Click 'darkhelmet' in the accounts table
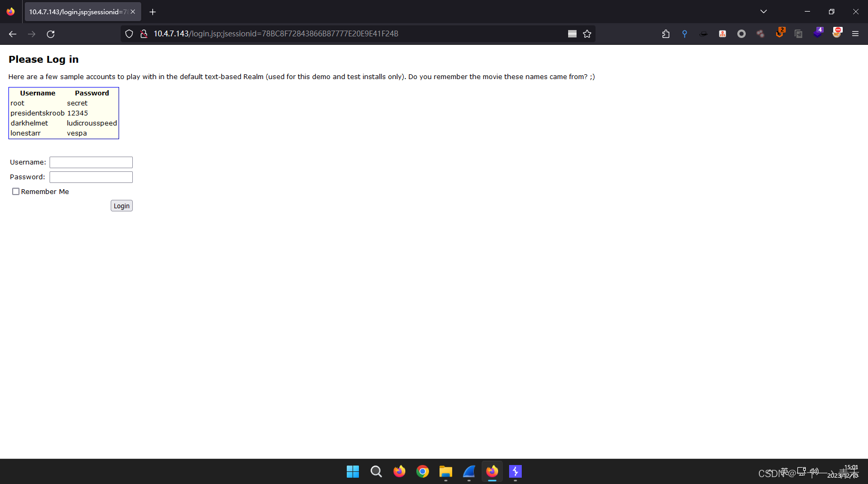This screenshot has height=484, width=868. (30, 123)
